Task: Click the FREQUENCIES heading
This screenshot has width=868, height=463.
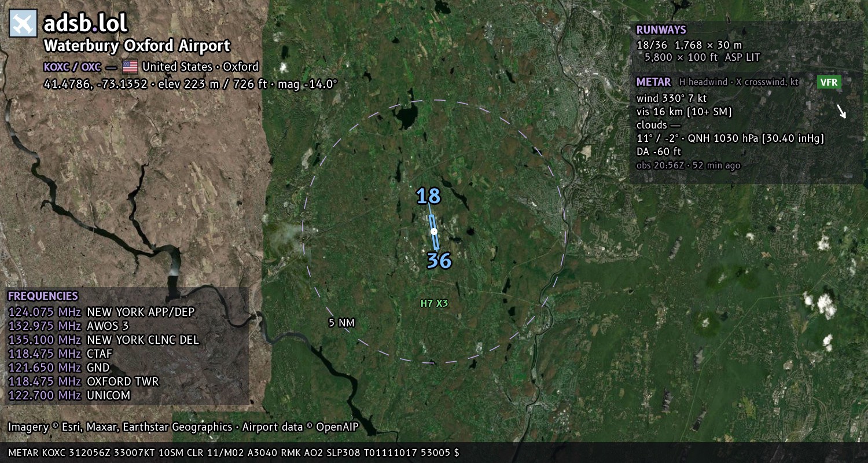Action: (43, 296)
